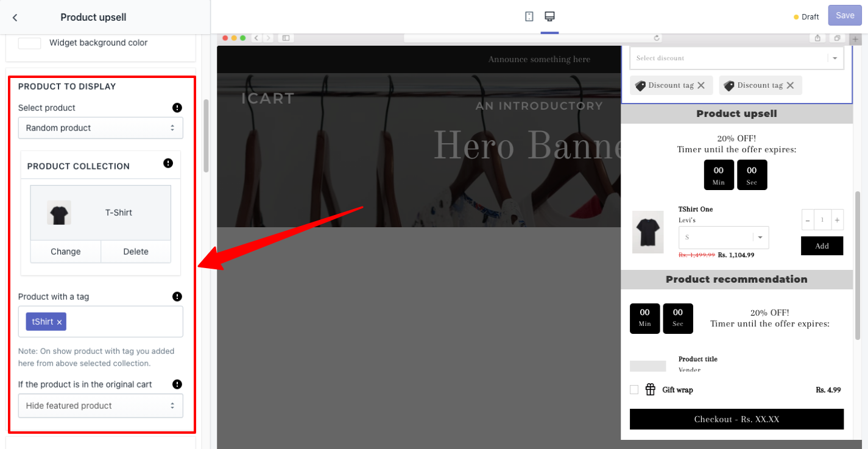
Task: Open original cart option info icon
Action: [x=177, y=384]
